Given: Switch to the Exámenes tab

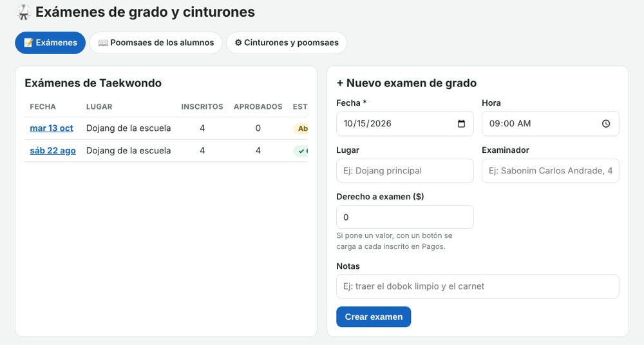Looking at the screenshot, I should click(50, 43).
